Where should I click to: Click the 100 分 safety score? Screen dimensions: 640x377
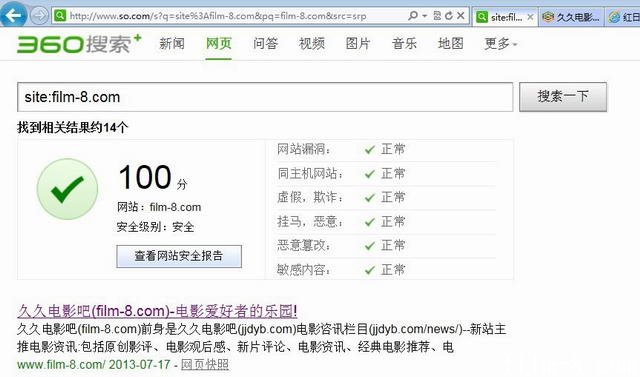click(x=153, y=177)
